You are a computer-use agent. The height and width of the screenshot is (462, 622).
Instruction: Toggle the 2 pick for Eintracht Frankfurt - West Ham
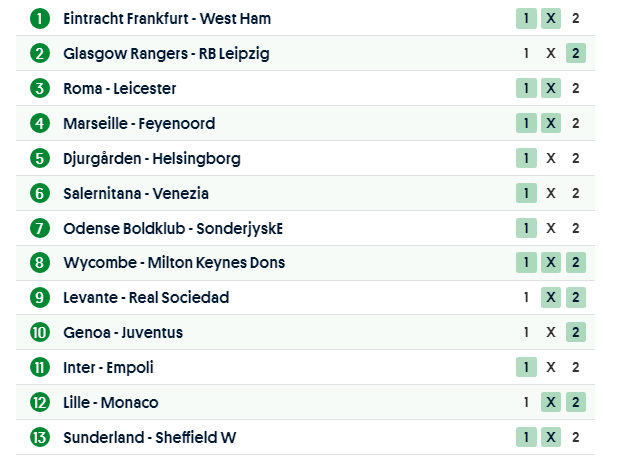tap(575, 19)
